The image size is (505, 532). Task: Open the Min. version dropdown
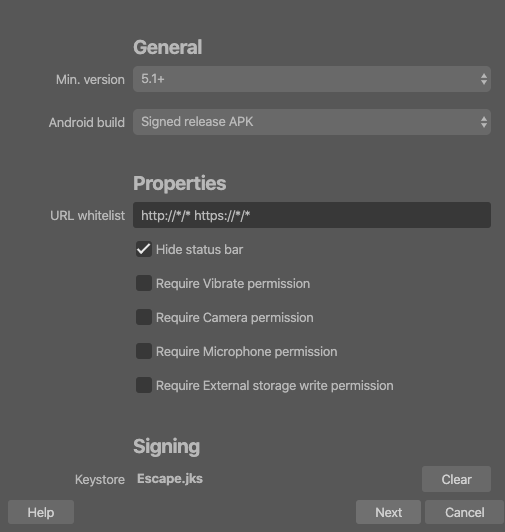pyautogui.click(x=312, y=79)
